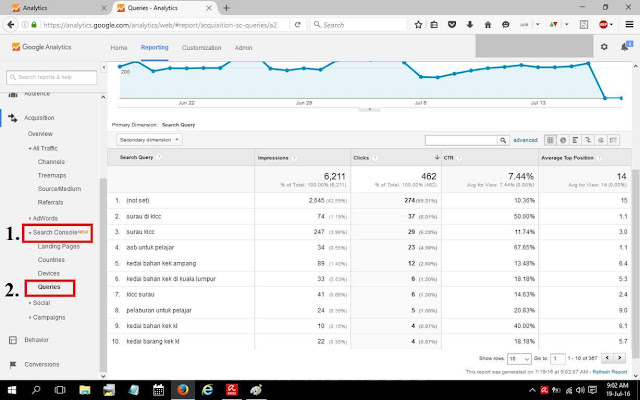Image resolution: width=640 pixels, height=400 pixels.
Task: Switch to pivot table view icon
Action: (613, 140)
